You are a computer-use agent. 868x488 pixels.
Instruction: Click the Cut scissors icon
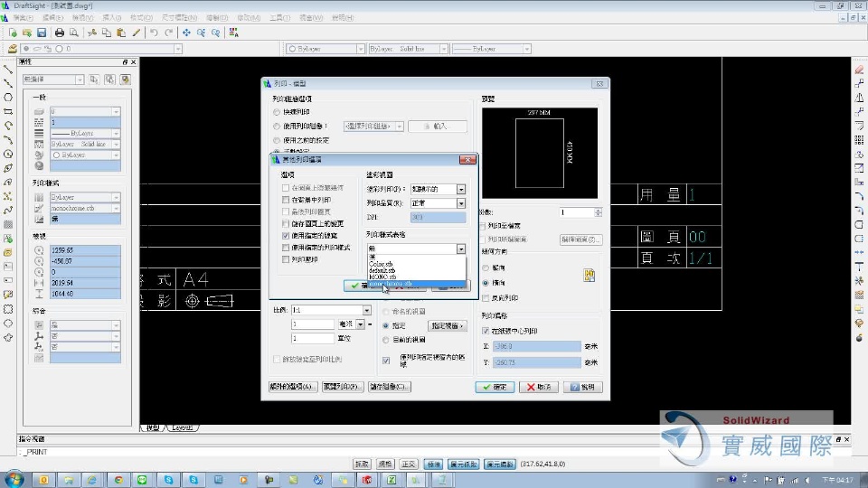92,33
